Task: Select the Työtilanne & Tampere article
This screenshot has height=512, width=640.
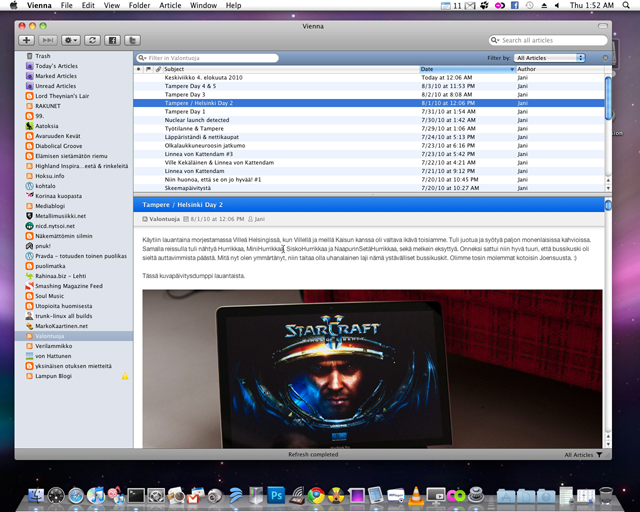Action: coord(369,129)
